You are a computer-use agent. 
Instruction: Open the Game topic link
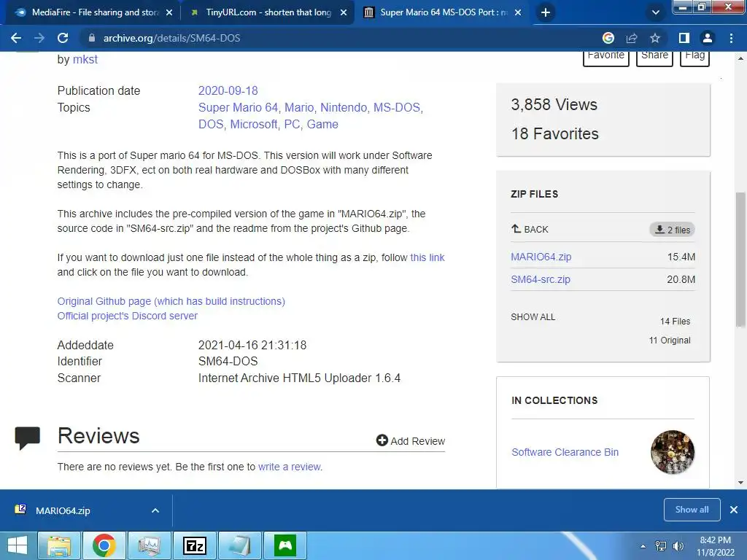point(322,124)
